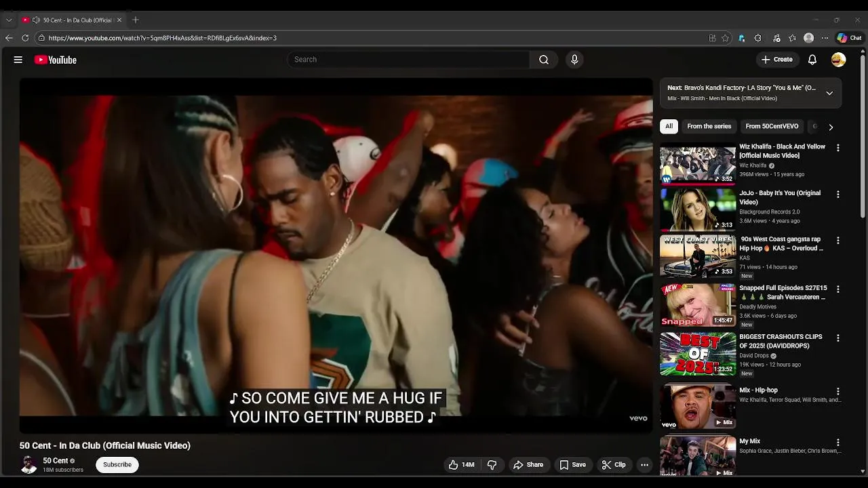Viewport: 868px width, 488px height.
Task: Open browser settings and more menu
Action: [825, 38]
